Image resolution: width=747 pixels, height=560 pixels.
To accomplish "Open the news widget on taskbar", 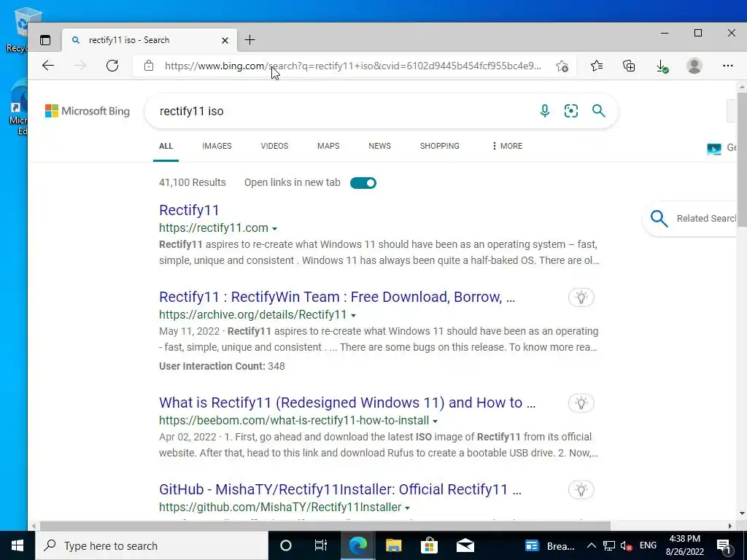I will point(550,545).
